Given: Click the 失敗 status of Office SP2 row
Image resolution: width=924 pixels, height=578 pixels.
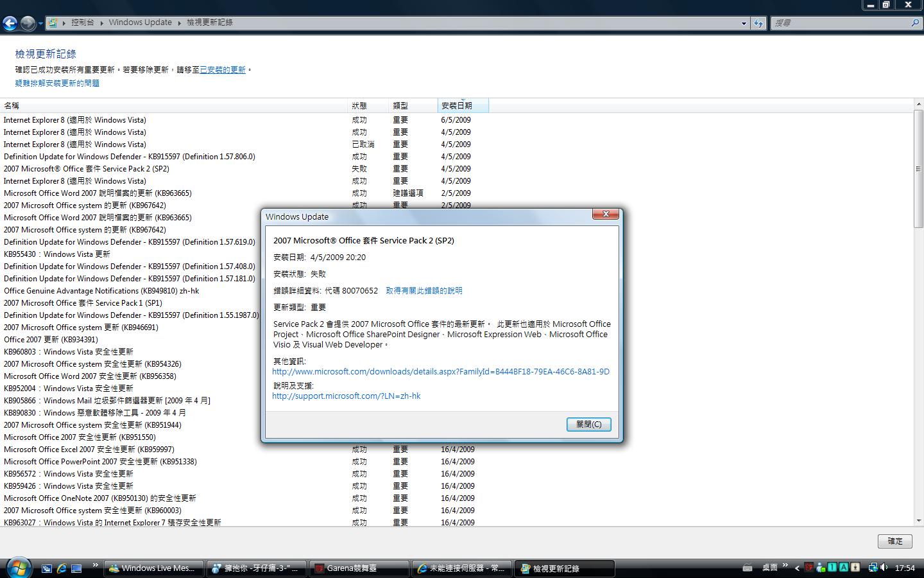Looking at the screenshot, I should pyautogui.click(x=359, y=169).
